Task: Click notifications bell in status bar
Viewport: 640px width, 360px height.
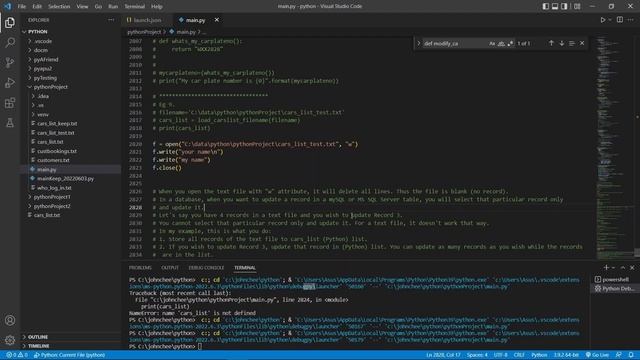Action: (631, 355)
